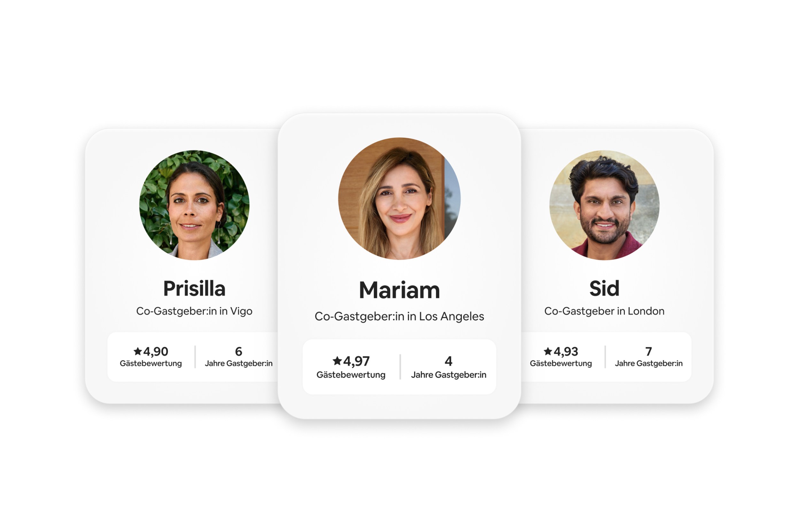799x532 pixels.
Task: Click Sid's Gästebewertung label
Action: (561, 363)
